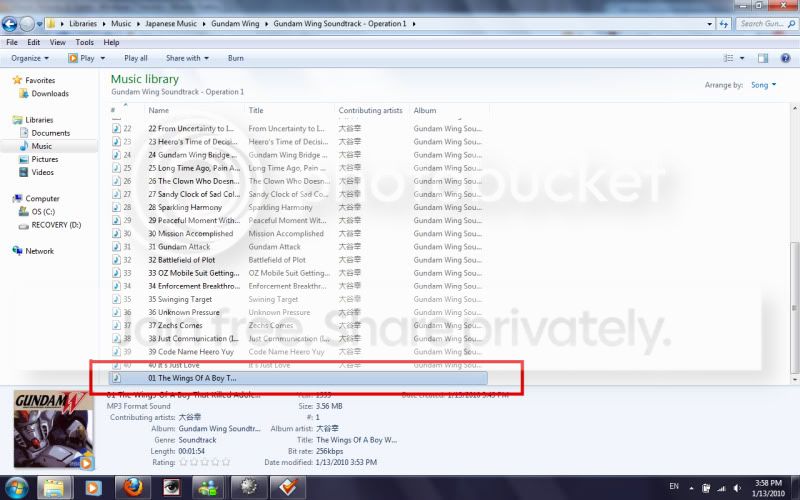Click the volume speaker tray icon

[737, 488]
